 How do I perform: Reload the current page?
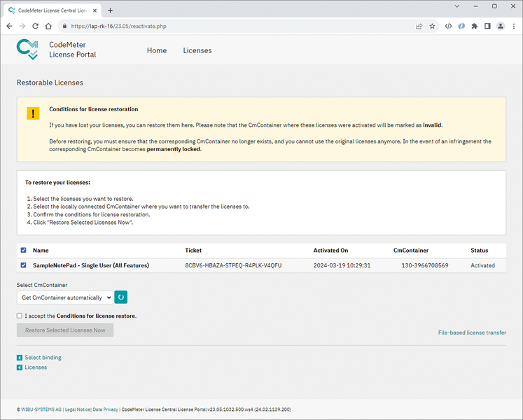(x=35, y=26)
